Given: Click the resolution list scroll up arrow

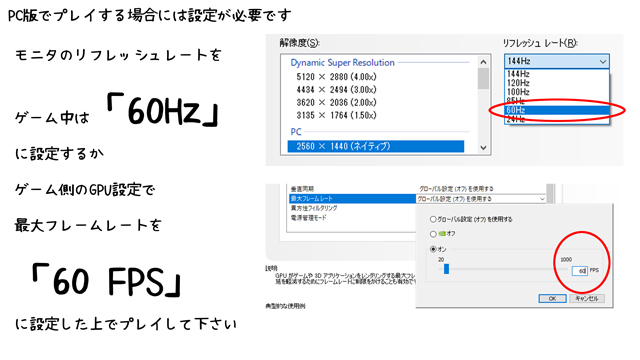Looking at the screenshot, I should (x=483, y=62).
